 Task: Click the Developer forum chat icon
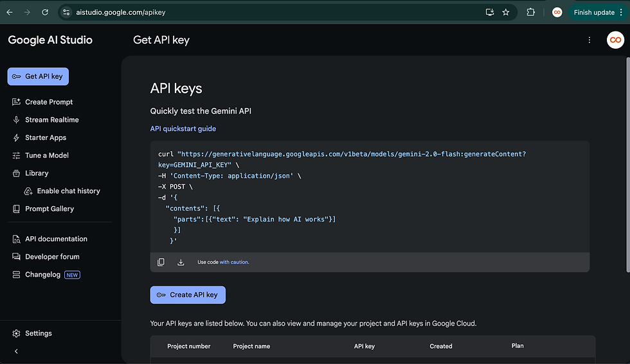point(16,257)
